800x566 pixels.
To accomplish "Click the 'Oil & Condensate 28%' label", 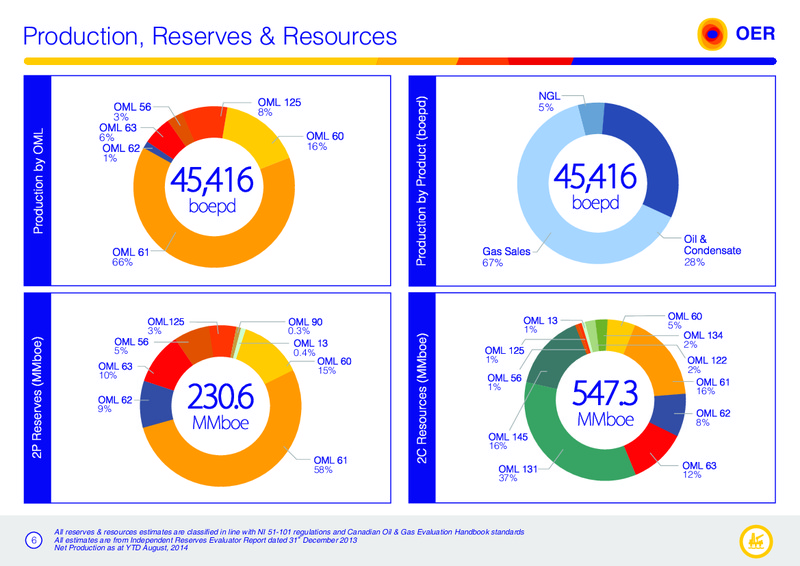I will (712, 250).
